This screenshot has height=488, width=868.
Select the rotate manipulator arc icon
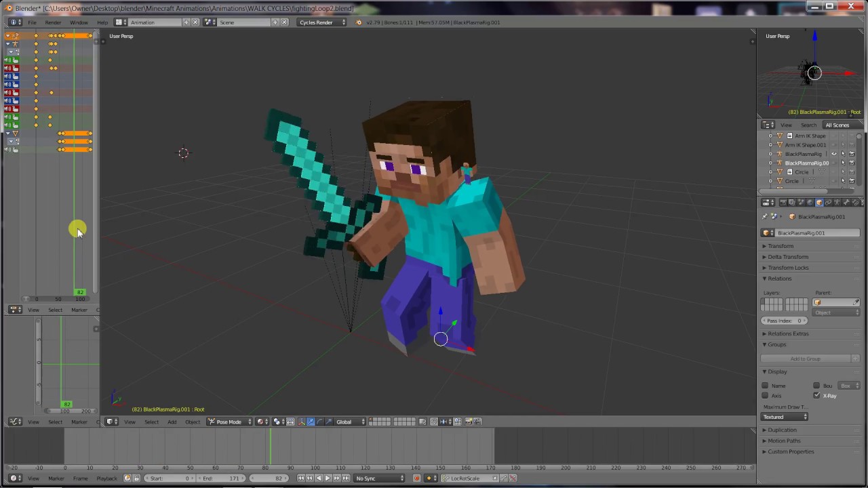[320, 422]
